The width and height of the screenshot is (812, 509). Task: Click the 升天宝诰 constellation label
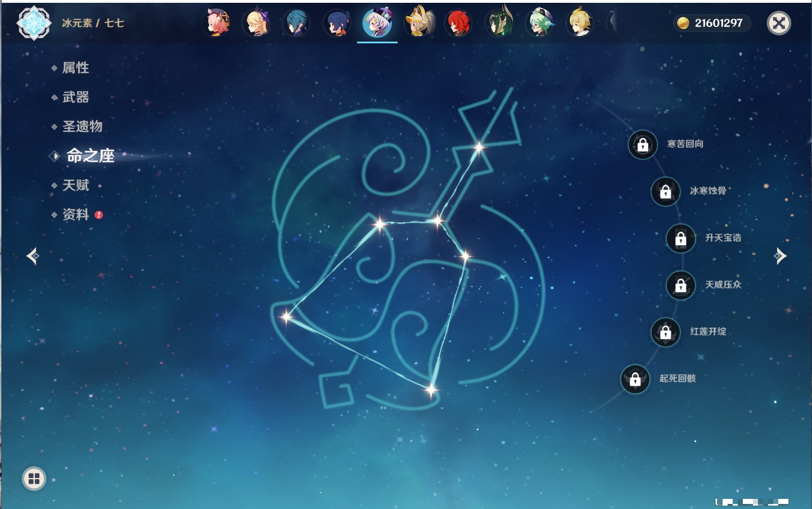pyautogui.click(x=723, y=238)
